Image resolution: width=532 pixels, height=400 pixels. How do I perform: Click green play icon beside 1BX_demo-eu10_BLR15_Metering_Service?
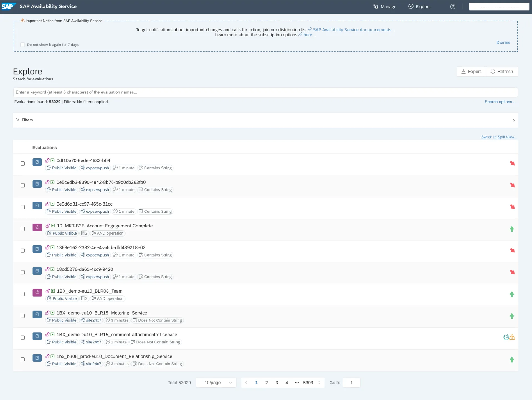pyautogui.click(x=53, y=313)
